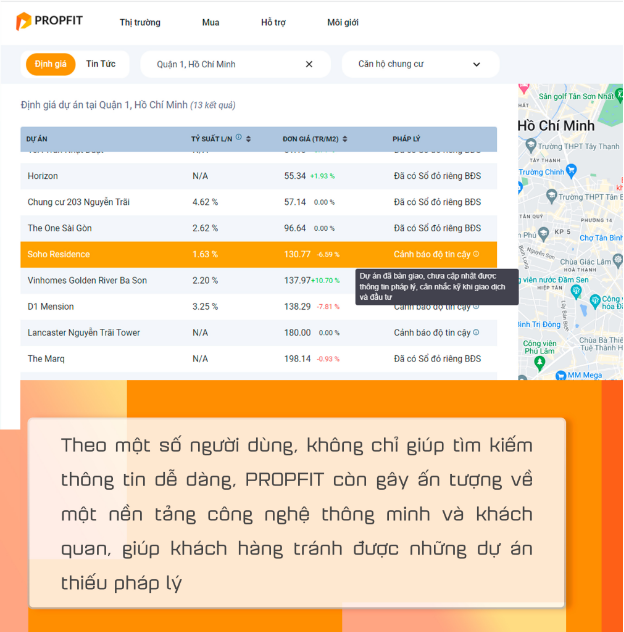Sort by Tỷ suất L/N column
Viewport: 624px width, 632px height.
(x=248, y=139)
